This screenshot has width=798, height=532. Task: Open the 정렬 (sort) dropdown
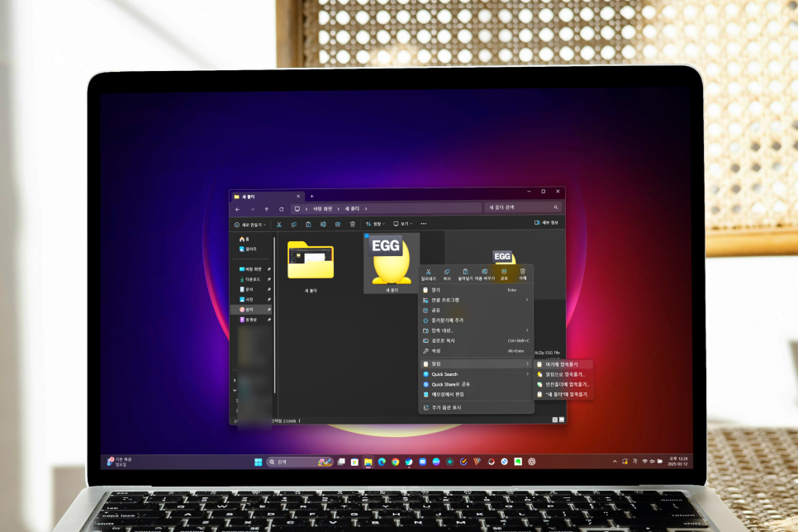(376, 224)
